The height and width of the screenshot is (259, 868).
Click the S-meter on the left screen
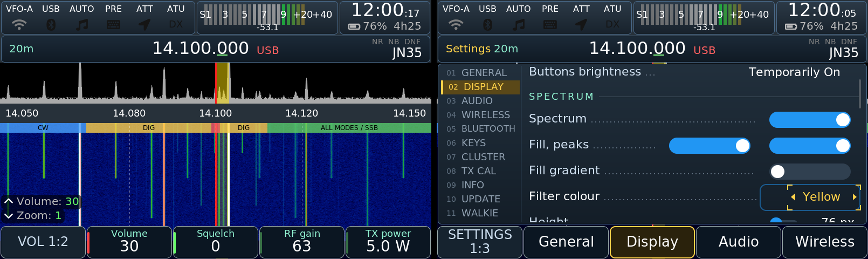click(267, 17)
